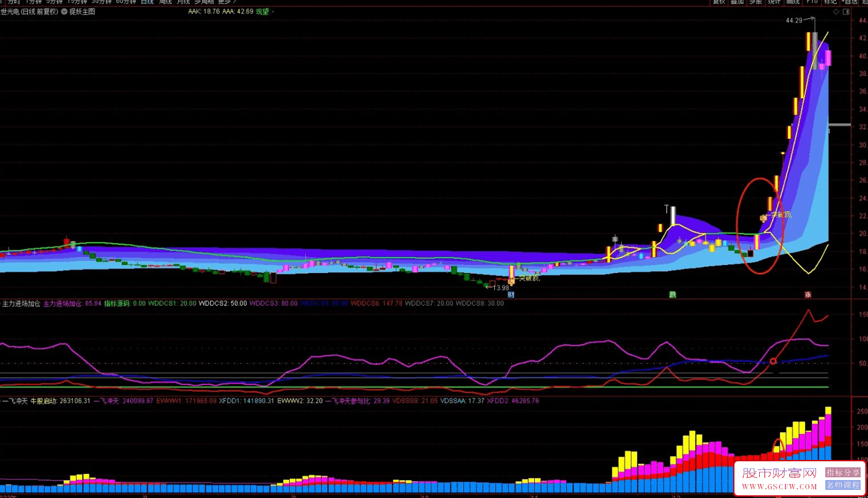The image size is (868, 498).
Task: Expand the stock title dropdown arrow
Action: (63, 11)
